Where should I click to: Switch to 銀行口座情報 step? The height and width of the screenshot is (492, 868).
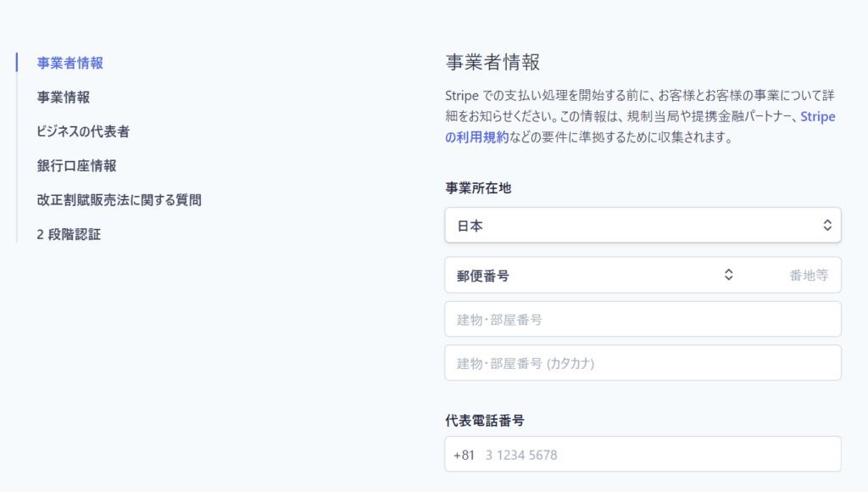76,165
